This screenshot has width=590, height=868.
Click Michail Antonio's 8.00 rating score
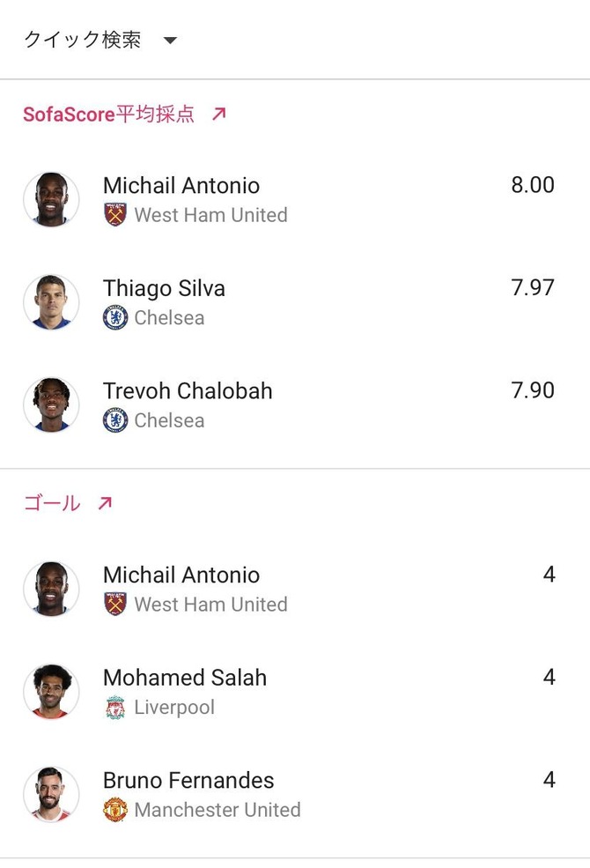click(x=533, y=185)
